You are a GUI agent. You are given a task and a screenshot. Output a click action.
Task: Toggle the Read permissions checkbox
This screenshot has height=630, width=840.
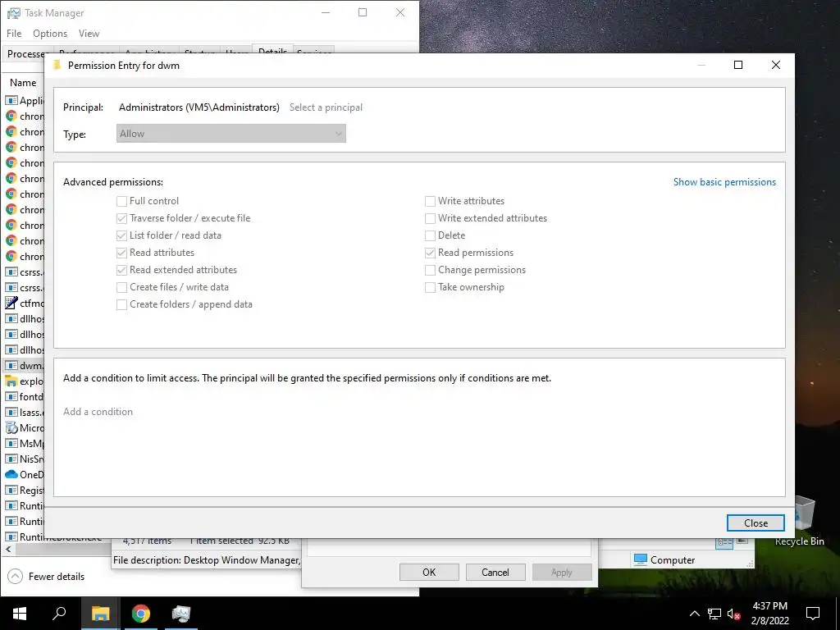click(430, 253)
